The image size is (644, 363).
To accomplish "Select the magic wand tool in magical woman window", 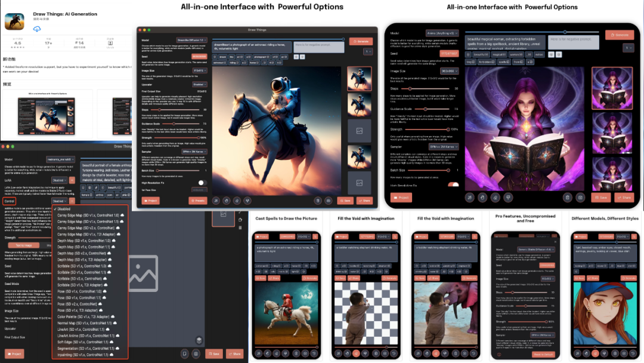I will click(x=469, y=198).
